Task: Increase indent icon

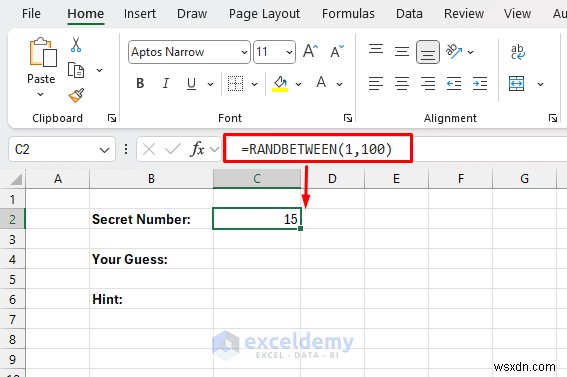Action: click(x=479, y=83)
